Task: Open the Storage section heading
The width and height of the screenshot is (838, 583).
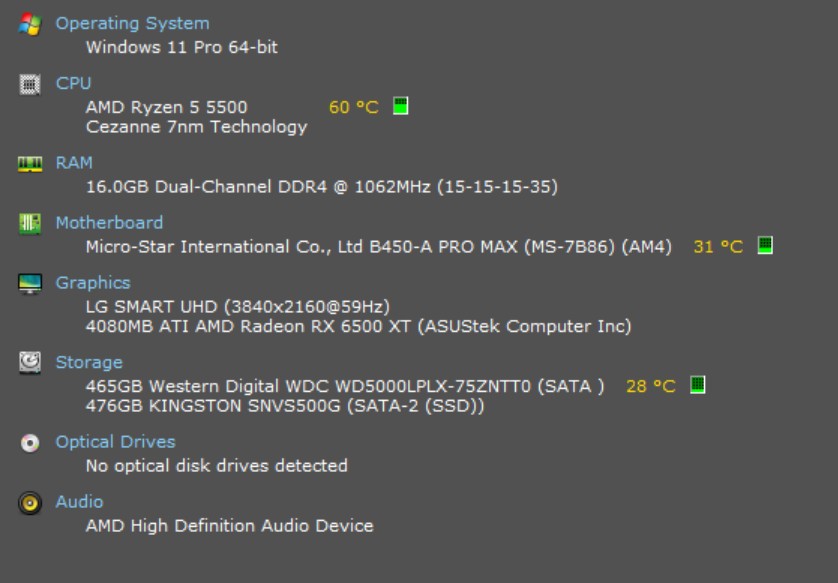Action: 89,362
